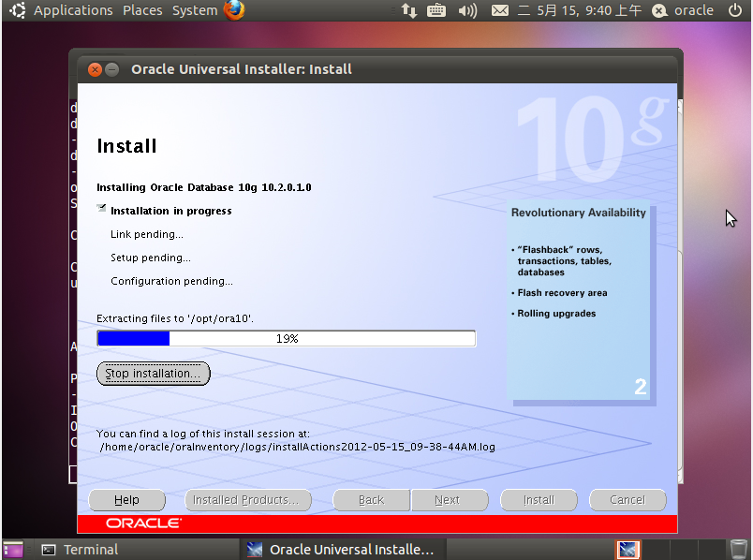Click the Installed Products button
This screenshot has height=560, width=753.
[248, 500]
